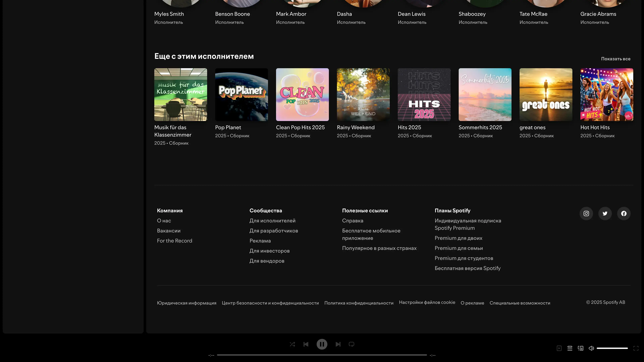This screenshot has height=362, width=644.
Task: Open the Now Playing view icon
Action: pyautogui.click(x=559, y=348)
